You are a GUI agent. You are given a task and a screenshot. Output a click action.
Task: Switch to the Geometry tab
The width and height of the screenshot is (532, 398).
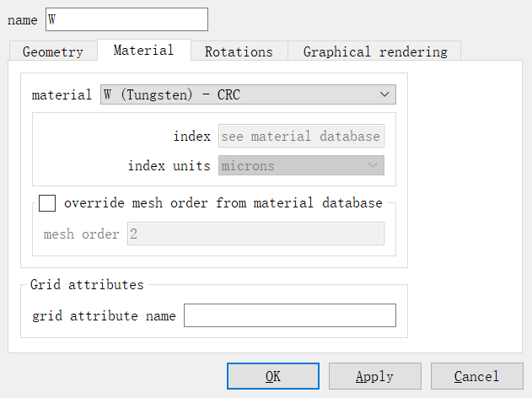[x=53, y=51]
